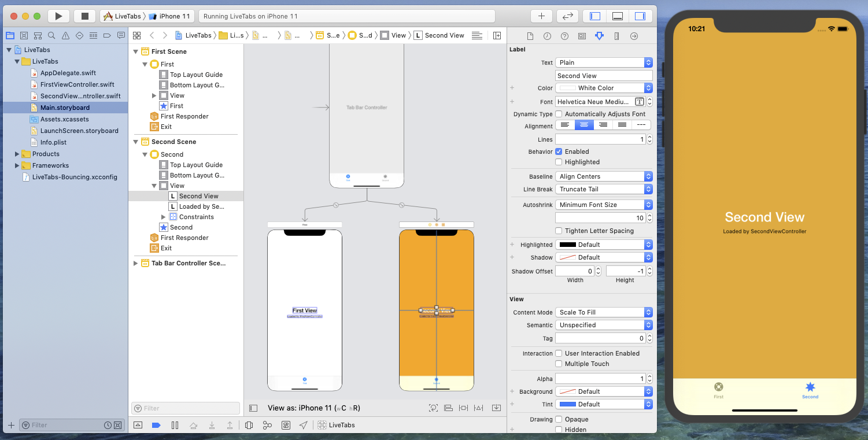The width and height of the screenshot is (868, 440).
Task: Select justified text alignment
Action: tap(622, 125)
